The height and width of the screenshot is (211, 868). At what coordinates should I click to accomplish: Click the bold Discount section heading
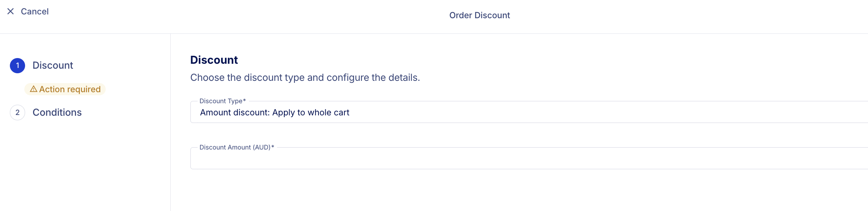[x=214, y=60]
